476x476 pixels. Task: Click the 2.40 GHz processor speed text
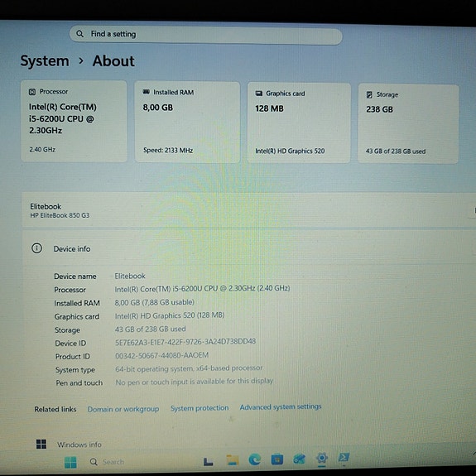[42, 149]
